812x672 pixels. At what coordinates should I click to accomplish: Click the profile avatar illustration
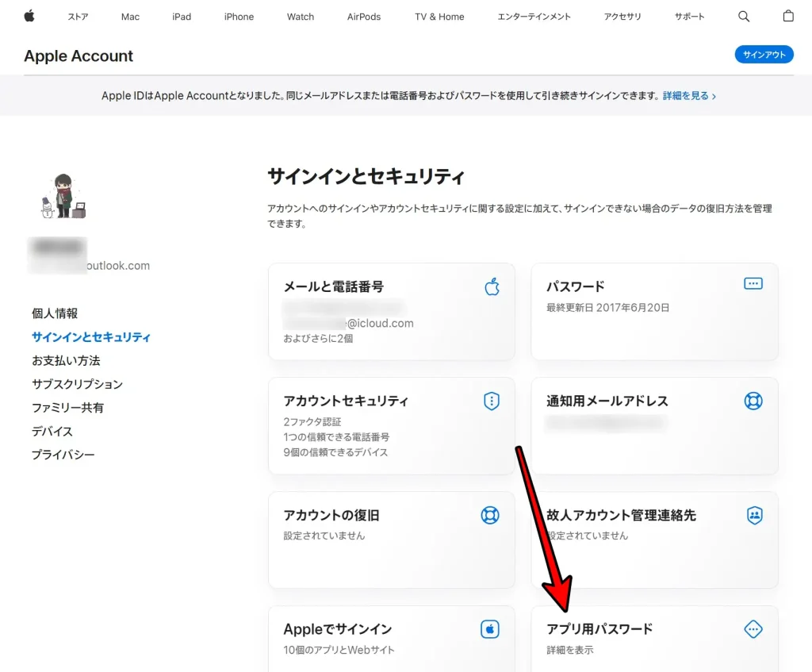(x=63, y=196)
